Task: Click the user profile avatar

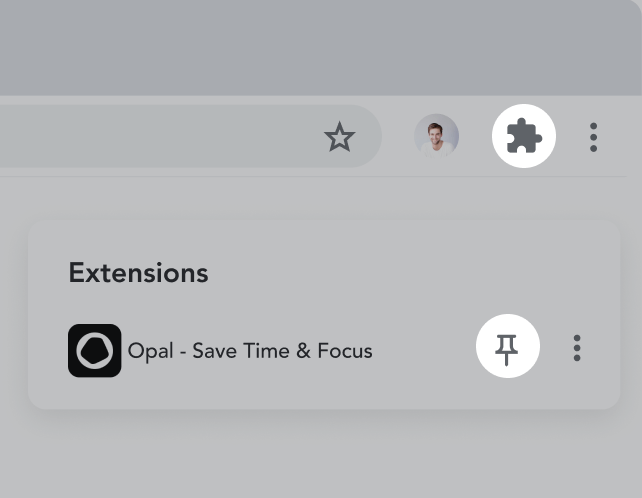Action: pyautogui.click(x=437, y=136)
